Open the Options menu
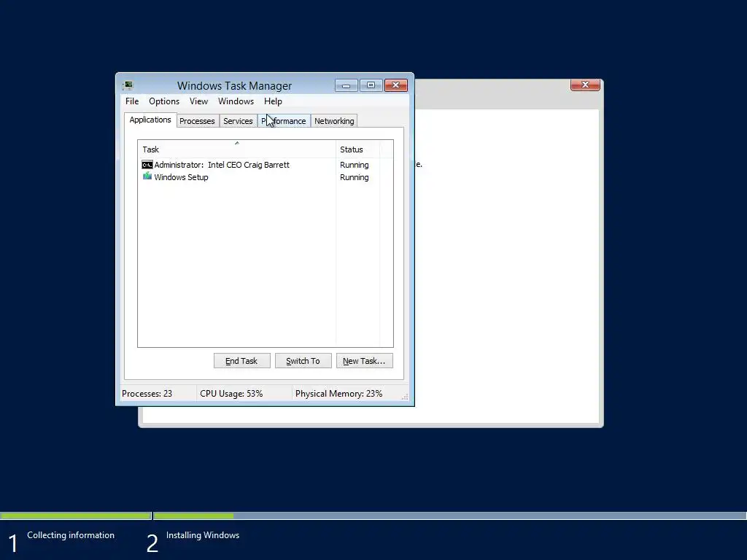The image size is (747, 560). pyautogui.click(x=164, y=101)
